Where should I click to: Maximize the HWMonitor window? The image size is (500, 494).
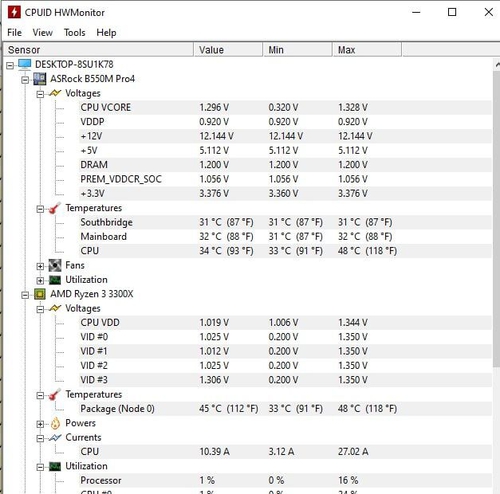(x=452, y=12)
